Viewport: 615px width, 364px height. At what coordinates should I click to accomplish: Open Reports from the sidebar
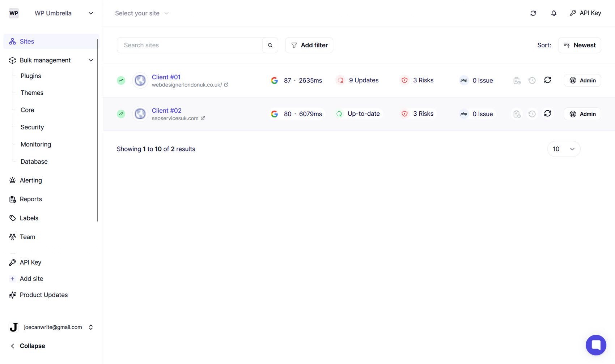pyautogui.click(x=30, y=199)
